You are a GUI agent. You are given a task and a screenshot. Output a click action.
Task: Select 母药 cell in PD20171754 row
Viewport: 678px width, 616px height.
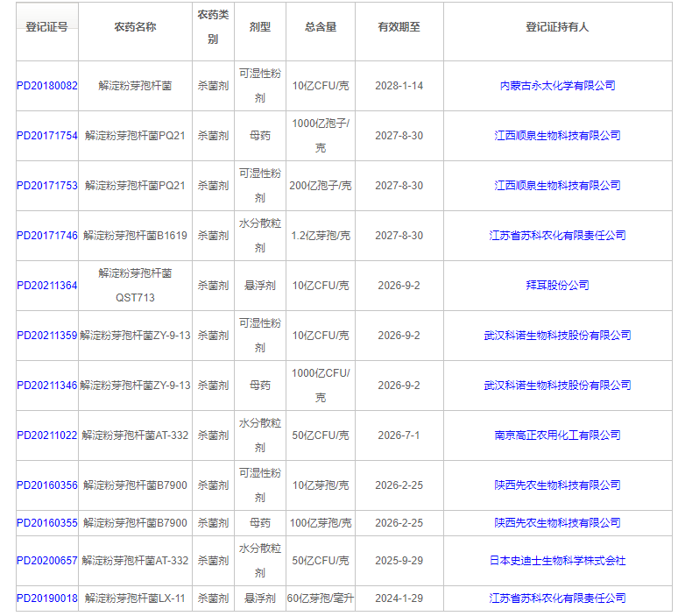[x=260, y=136]
